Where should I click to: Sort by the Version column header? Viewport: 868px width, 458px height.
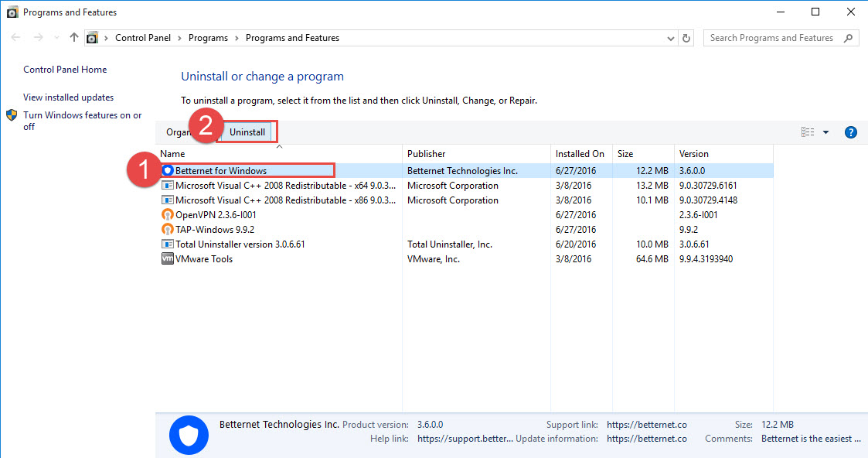tap(723, 153)
